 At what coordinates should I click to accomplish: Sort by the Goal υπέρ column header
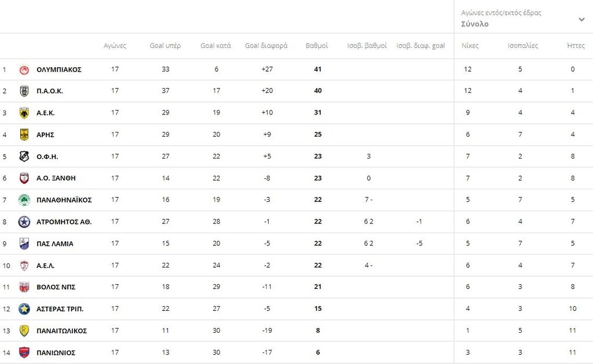[165, 46]
